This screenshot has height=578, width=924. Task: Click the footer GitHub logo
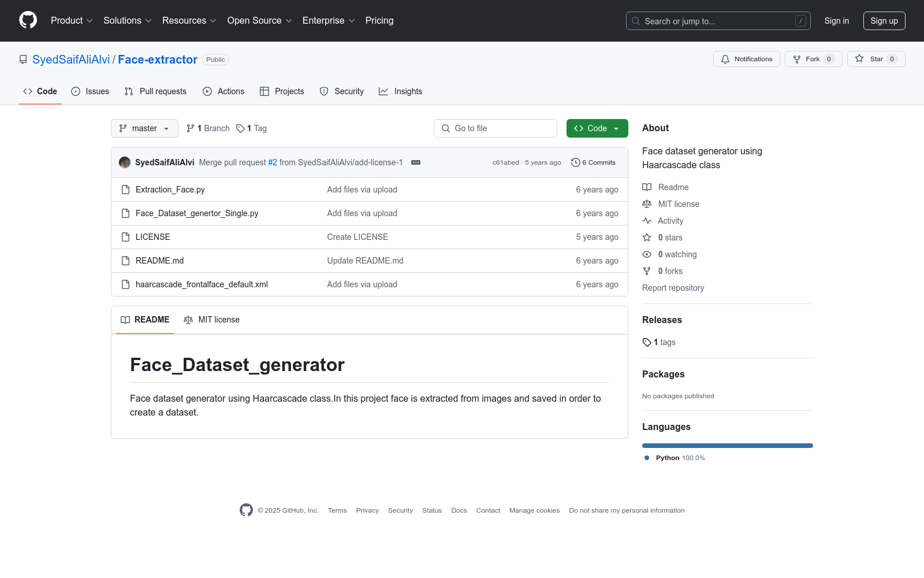[x=246, y=510]
